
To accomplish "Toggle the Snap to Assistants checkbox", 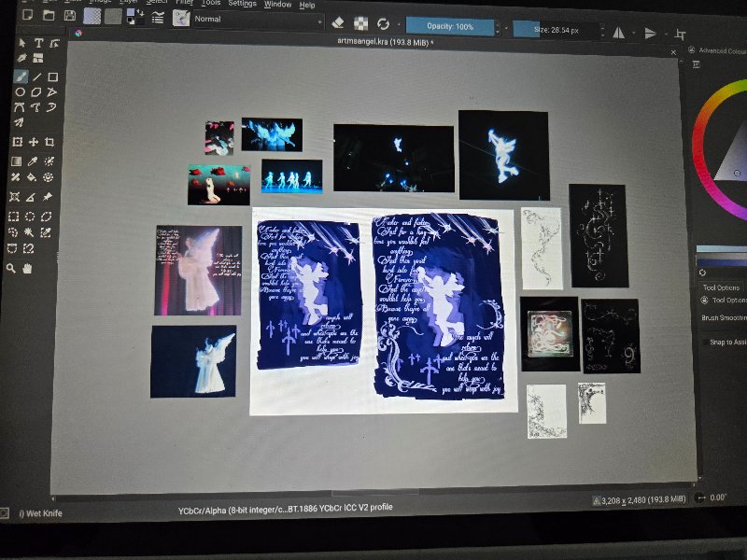I will (x=706, y=342).
